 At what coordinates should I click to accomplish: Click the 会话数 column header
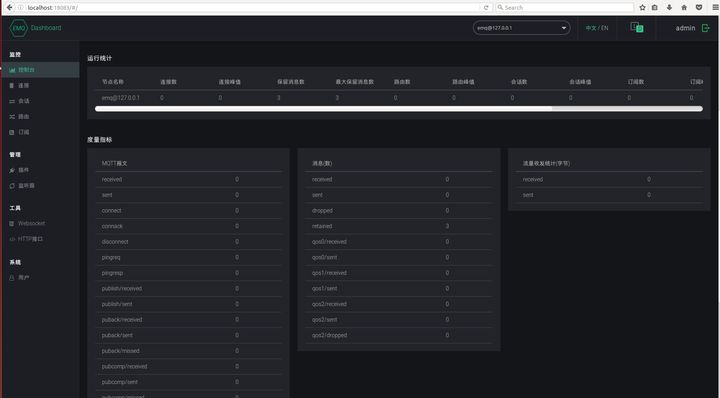519,82
